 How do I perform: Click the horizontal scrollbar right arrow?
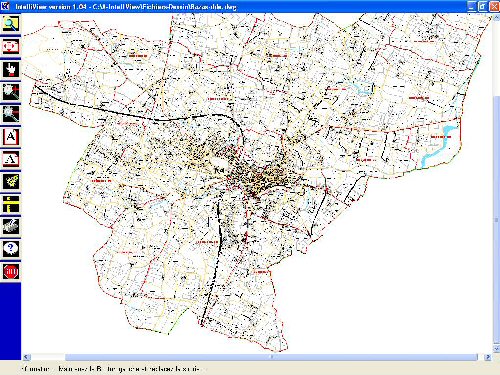point(488,357)
